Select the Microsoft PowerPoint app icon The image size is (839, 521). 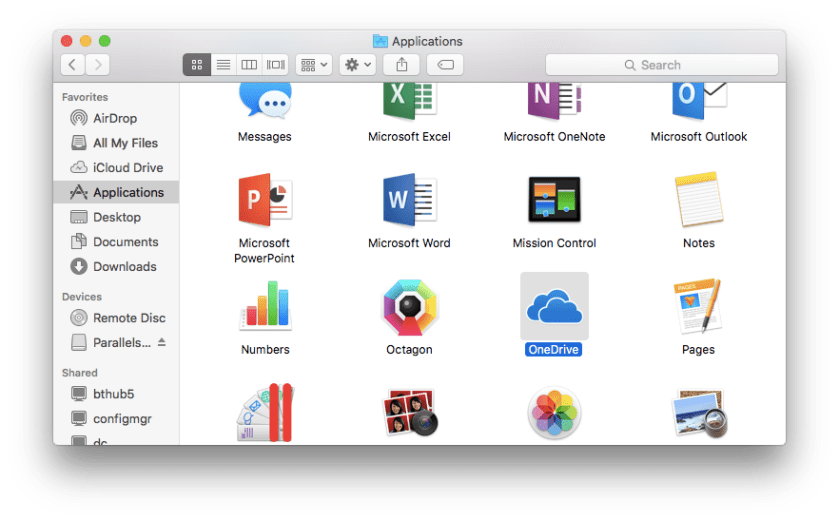click(265, 200)
